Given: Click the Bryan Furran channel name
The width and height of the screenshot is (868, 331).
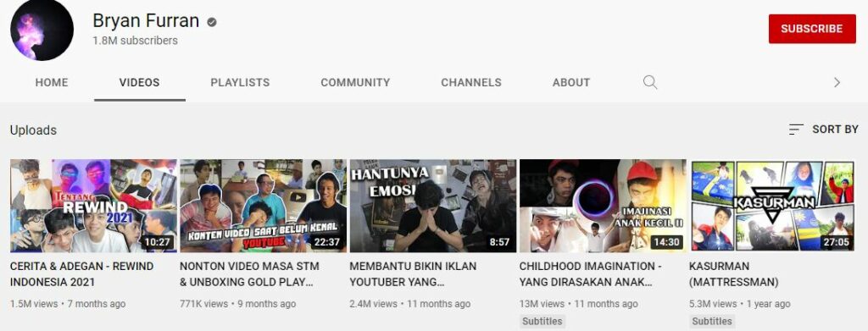Looking at the screenshot, I should (x=146, y=20).
